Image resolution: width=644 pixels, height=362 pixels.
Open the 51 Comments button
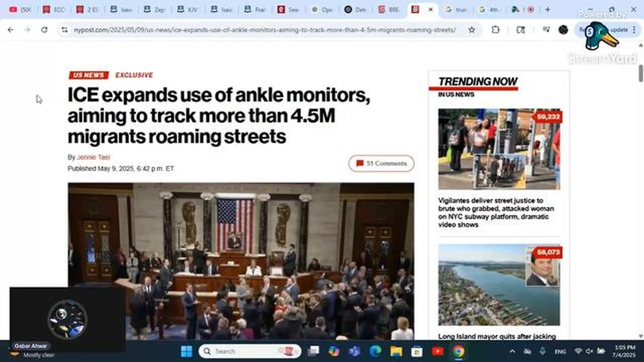tap(381, 163)
